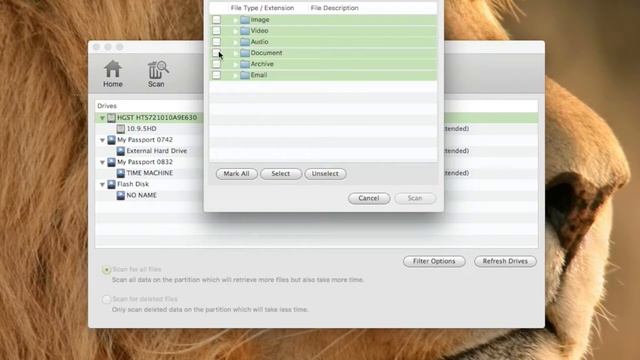The height and width of the screenshot is (360, 640).
Task: Select the Video folder icon
Action: point(245,31)
